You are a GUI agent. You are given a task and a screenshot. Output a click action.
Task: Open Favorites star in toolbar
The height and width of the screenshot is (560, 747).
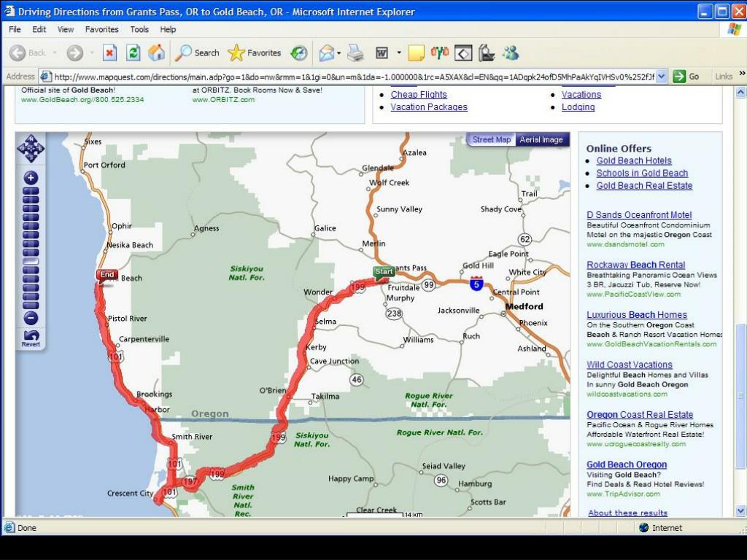pyautogui.click(x=255, y=52)
